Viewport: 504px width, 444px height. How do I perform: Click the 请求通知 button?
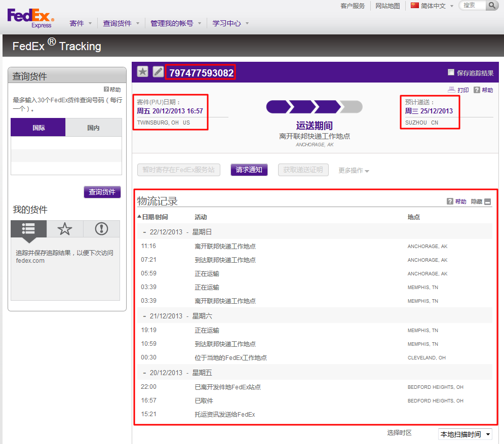[x=249, y=170]
